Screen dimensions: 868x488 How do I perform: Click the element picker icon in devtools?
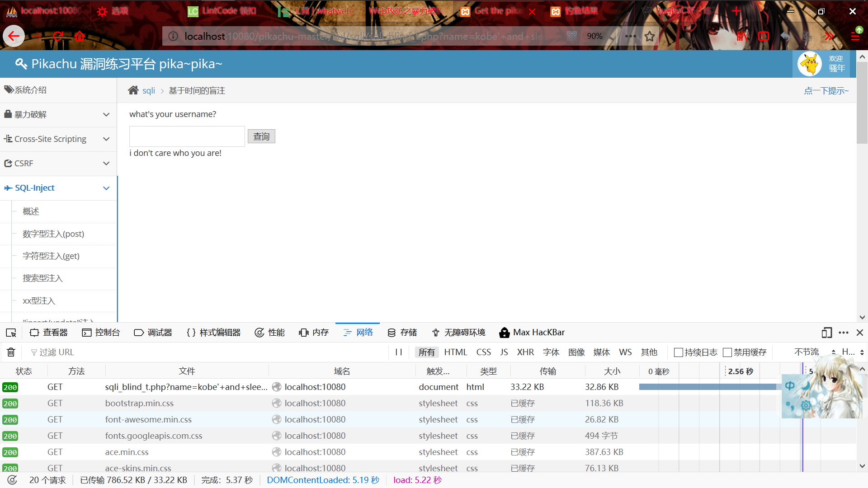11,333
